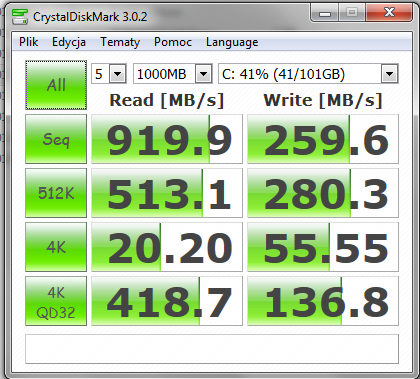Click the Read [MB/s] column header
The height and width of the screenshot is (379, 420).
(167, 100)
